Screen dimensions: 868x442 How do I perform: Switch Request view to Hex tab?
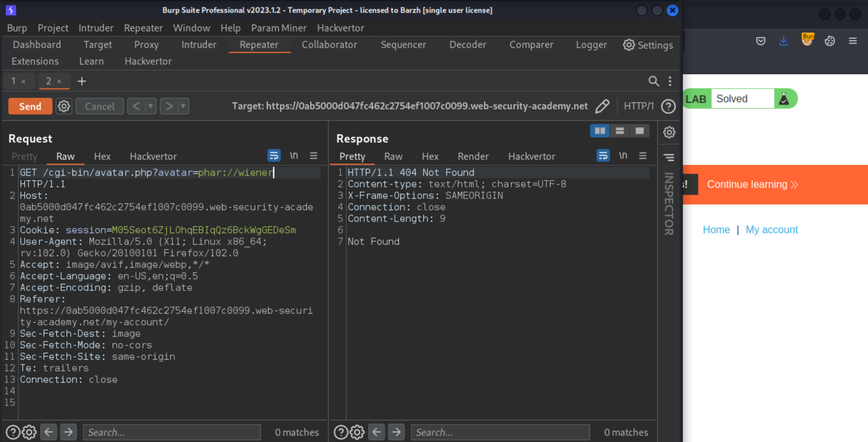(102, 156)
